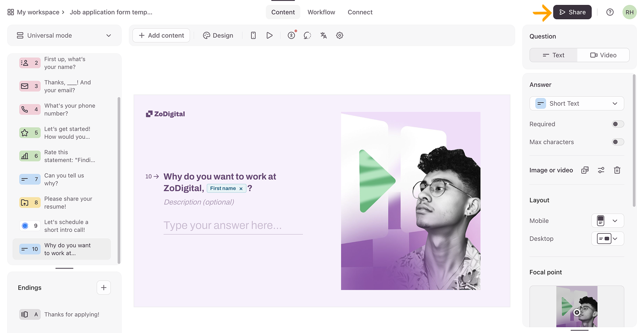Switch question type to Text
The height and width of the screenshot is (333, 644).
click(554, 55)
